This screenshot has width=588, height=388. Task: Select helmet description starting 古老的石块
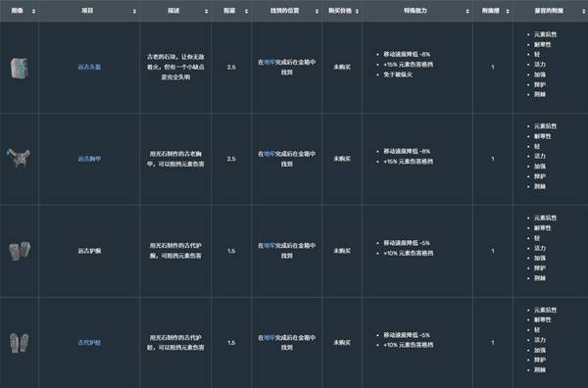tap(175, 67)
